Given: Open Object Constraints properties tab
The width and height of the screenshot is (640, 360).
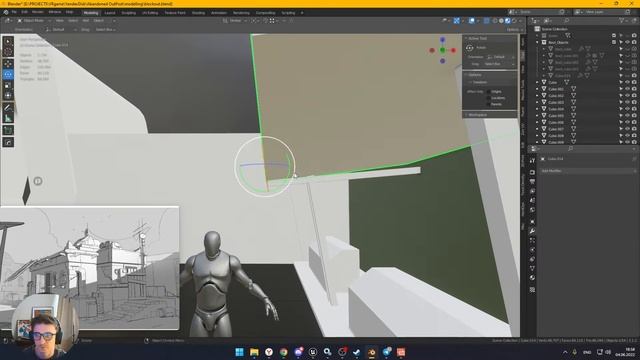Looking at the screenshot, I should pos(532,259).
